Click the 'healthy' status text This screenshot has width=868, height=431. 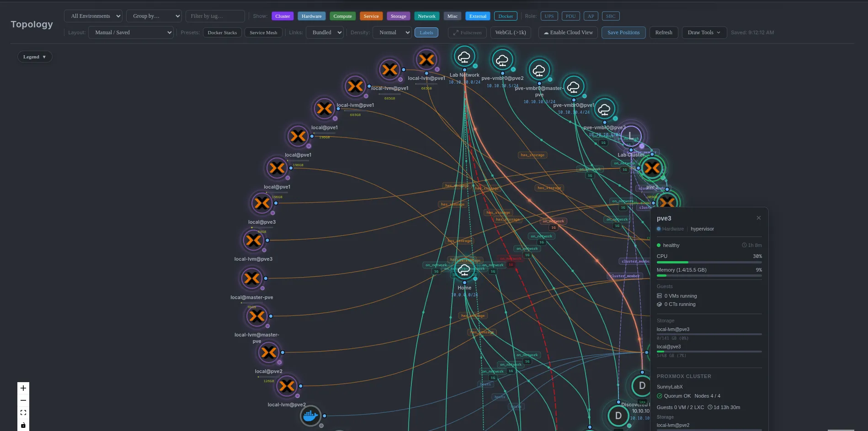tap(671, 245)
